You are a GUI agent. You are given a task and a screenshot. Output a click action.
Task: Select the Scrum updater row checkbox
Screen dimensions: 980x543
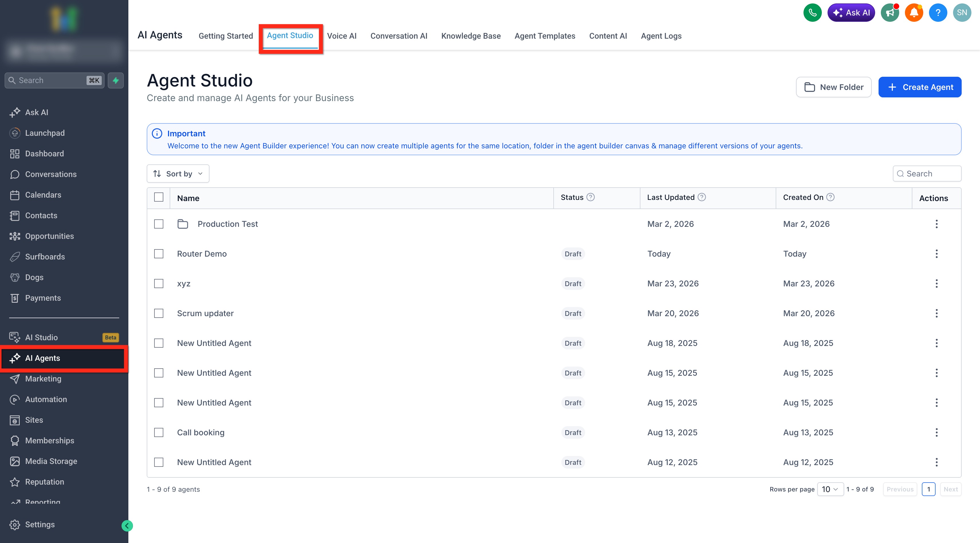pos(159,313)
